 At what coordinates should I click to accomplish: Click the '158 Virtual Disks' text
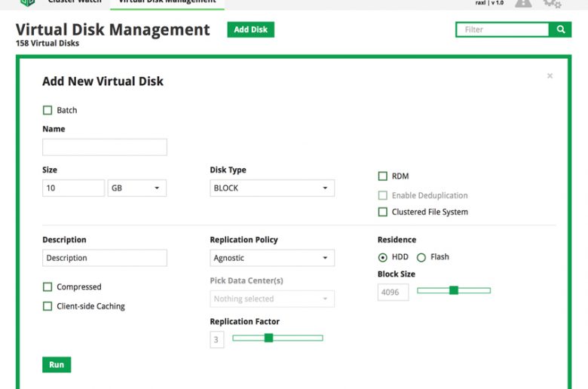(x=47, y=44)
